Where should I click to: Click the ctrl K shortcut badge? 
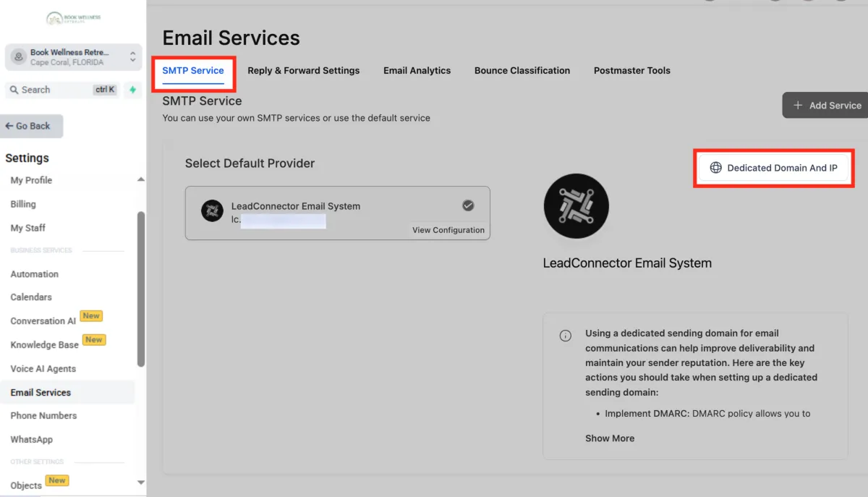point(105,90)
